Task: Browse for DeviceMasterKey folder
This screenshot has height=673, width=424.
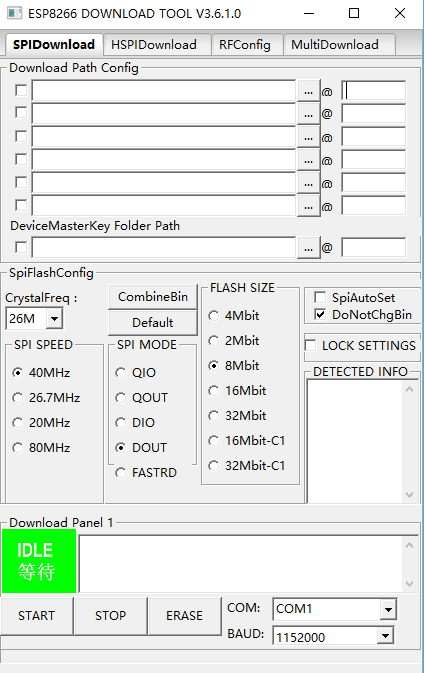Action: coord(308,248)
